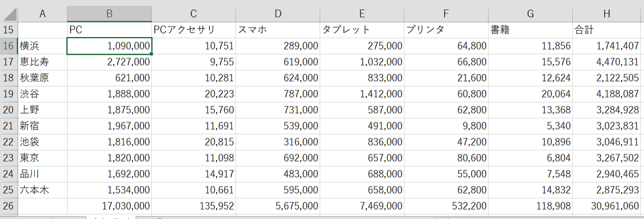Select row 16 header

tap(9, 45)
